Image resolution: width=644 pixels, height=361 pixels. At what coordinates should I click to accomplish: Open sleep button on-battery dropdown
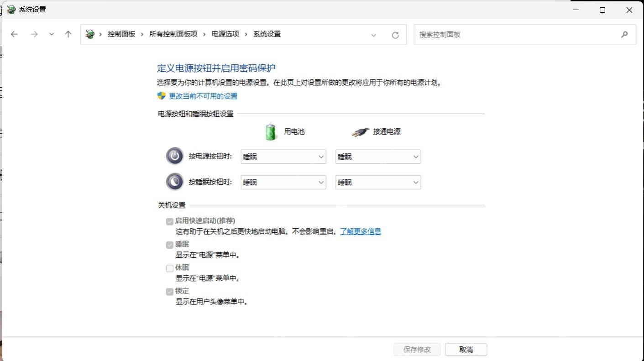pyautogui.click(x=283, y=182)
